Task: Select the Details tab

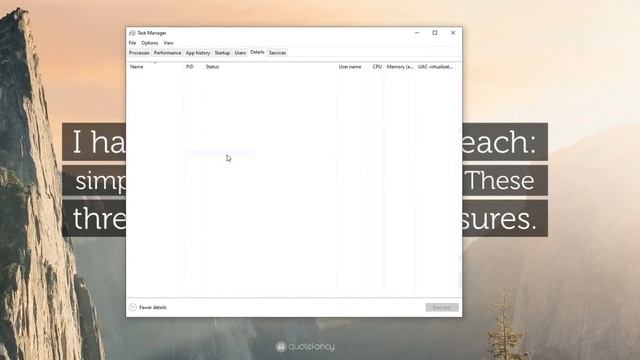Action: [x=257, y=52]
